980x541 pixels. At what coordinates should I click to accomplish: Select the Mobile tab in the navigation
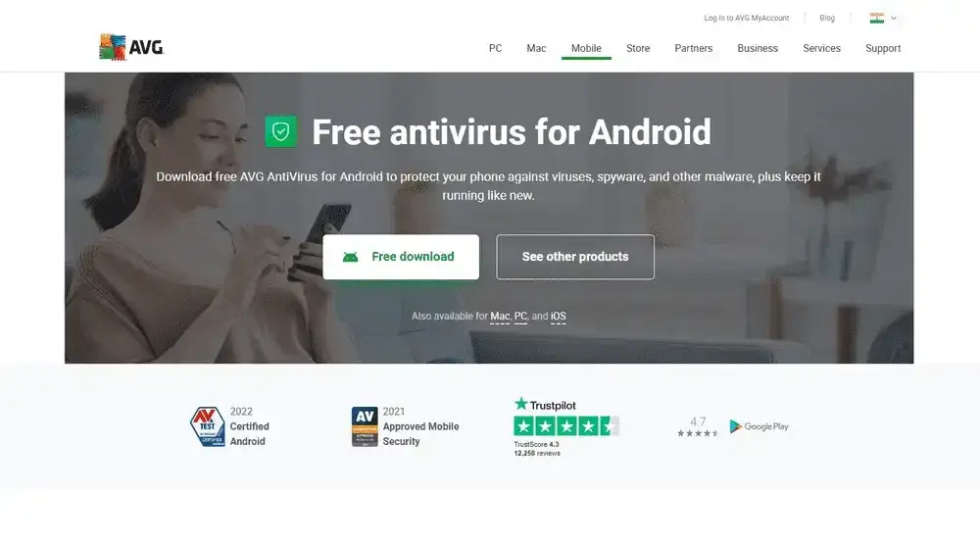coord(586,48)
